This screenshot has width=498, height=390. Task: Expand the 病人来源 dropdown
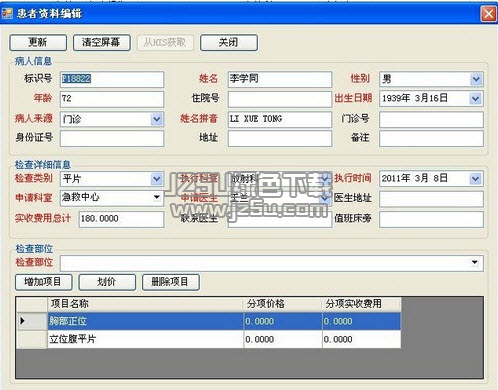(x=156, y=119)
